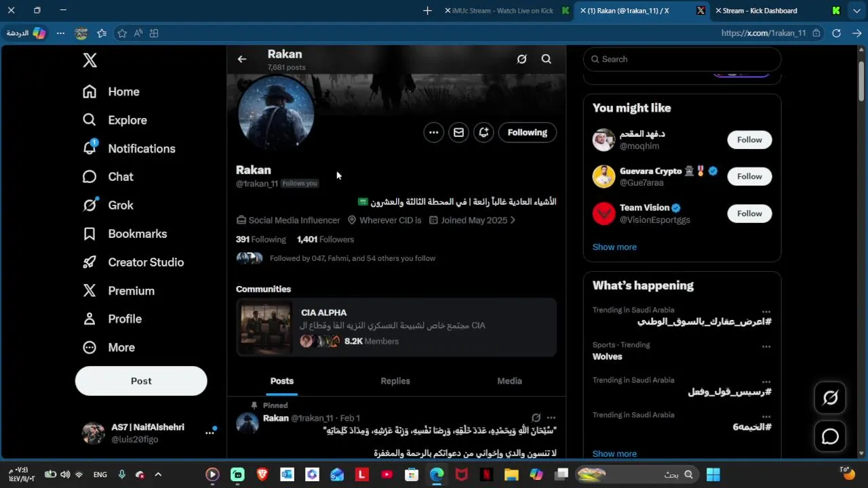Open Creator Studio
Viewport: 868px width, 488px height.
coord(133,262)
